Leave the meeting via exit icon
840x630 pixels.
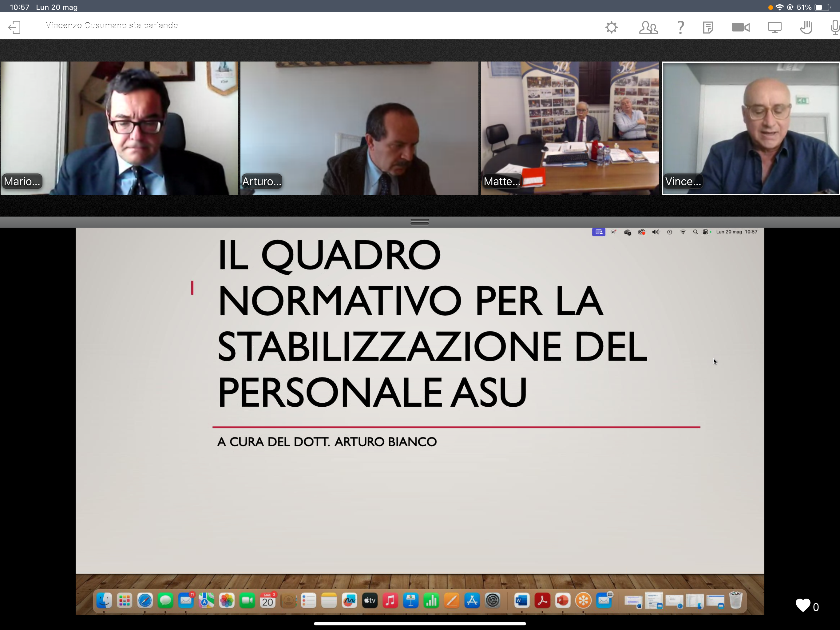pos(14,27)
